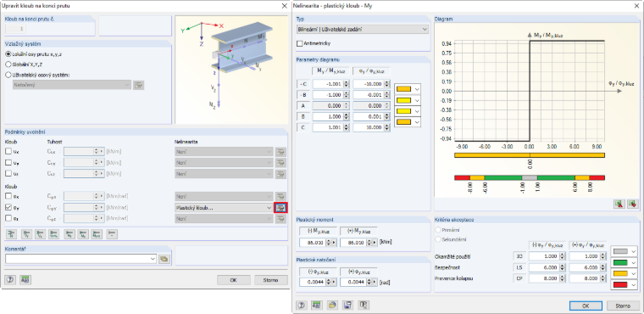Click coordinate system edit icon beside Natočený

tap(138, 85)
